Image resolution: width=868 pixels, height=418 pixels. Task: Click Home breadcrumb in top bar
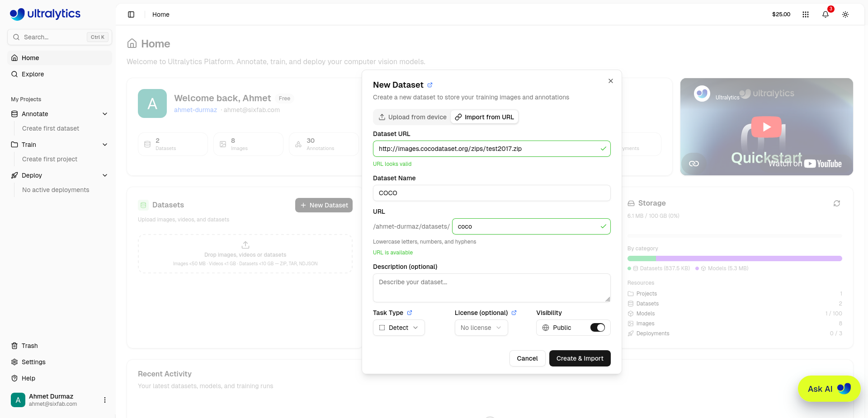click(x=161, y=14)
